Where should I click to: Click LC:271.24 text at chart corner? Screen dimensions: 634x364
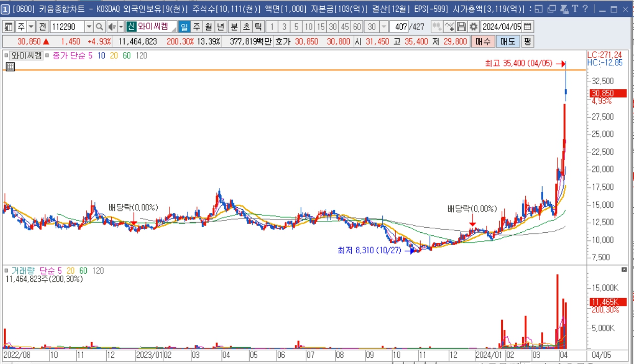click(604, 55)
